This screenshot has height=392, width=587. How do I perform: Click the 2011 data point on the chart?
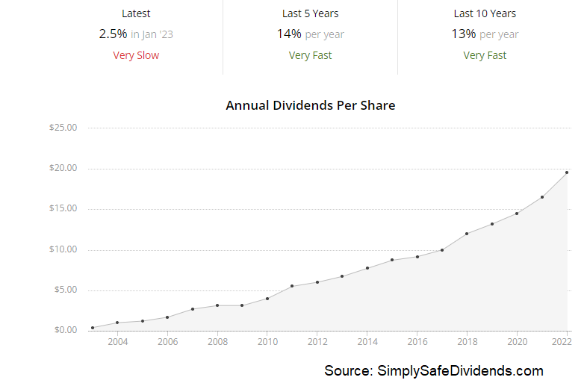[292, 286]
